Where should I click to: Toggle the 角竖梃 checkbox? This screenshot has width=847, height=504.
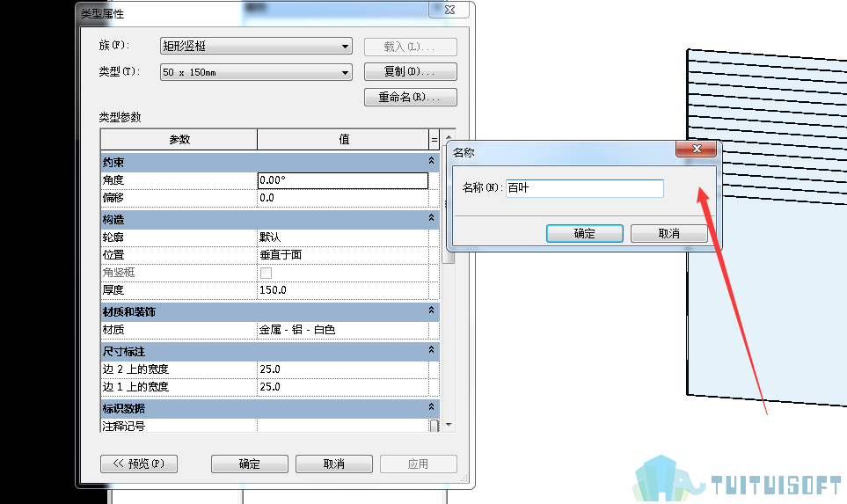266,273
